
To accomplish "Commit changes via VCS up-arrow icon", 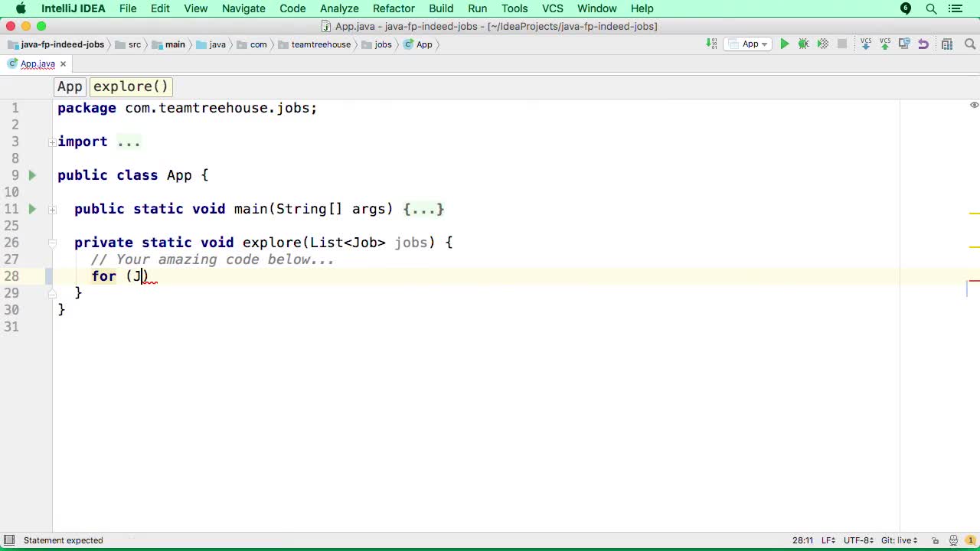I will pos(884,44).
